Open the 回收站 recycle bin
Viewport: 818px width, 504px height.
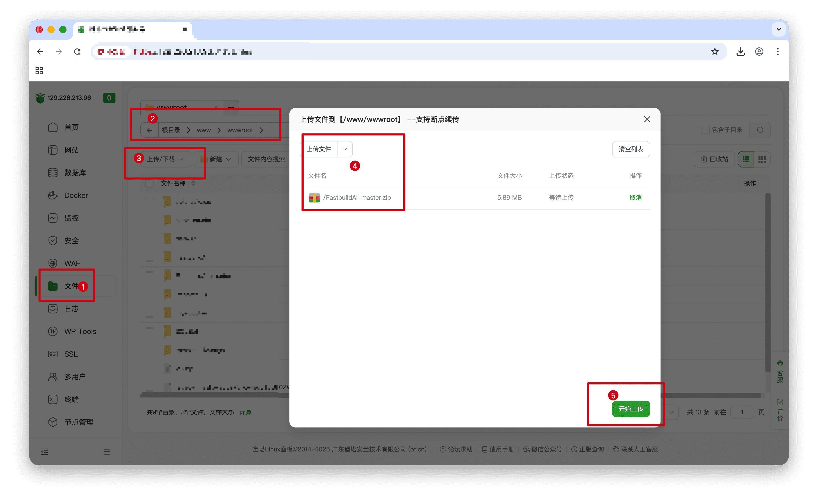coord(714,159)
